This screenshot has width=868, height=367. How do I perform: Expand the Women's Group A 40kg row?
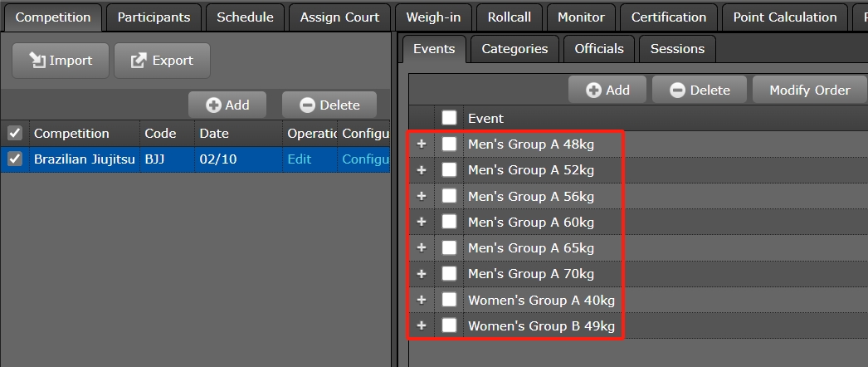pos(422,300)
